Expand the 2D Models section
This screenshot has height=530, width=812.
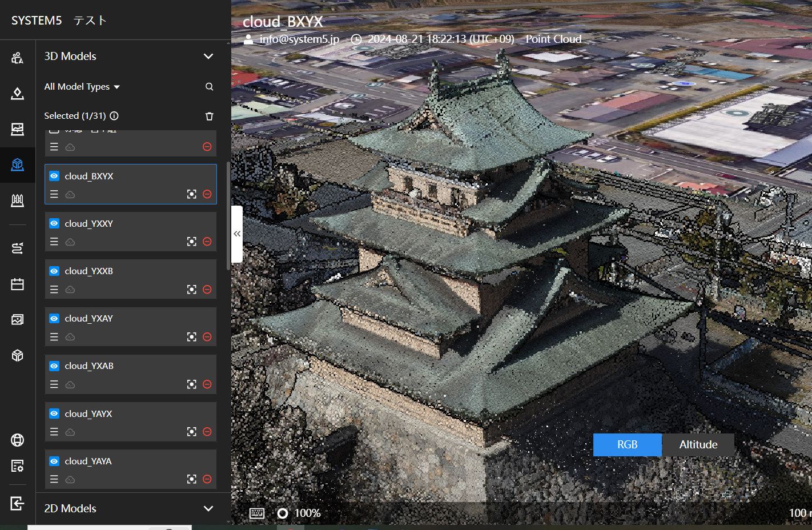[x=208, y=508]
